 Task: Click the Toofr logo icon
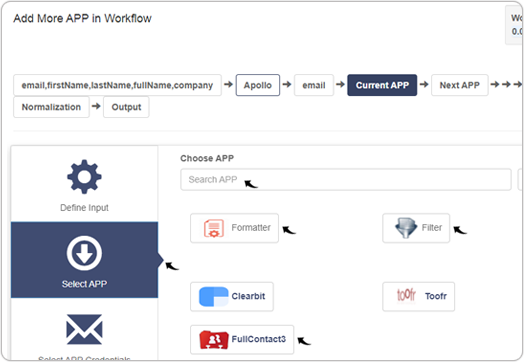pos(406,296)
